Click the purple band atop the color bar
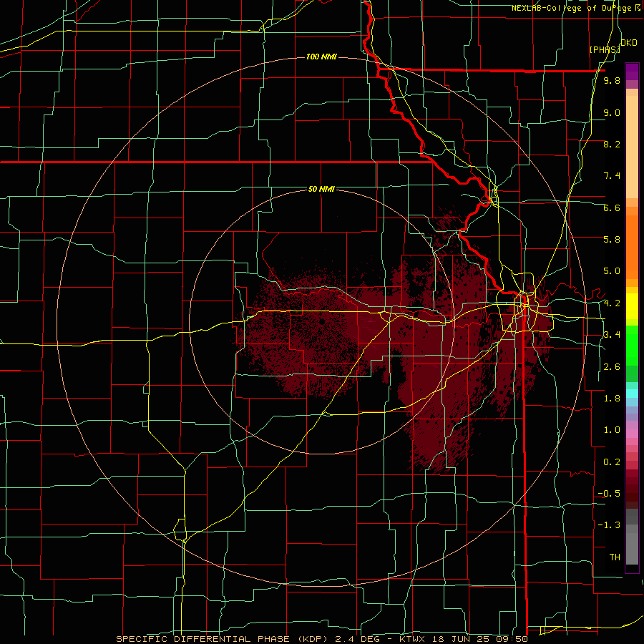Image resolution: width=644 pixels, height=644 pixels. coord(632,72)
